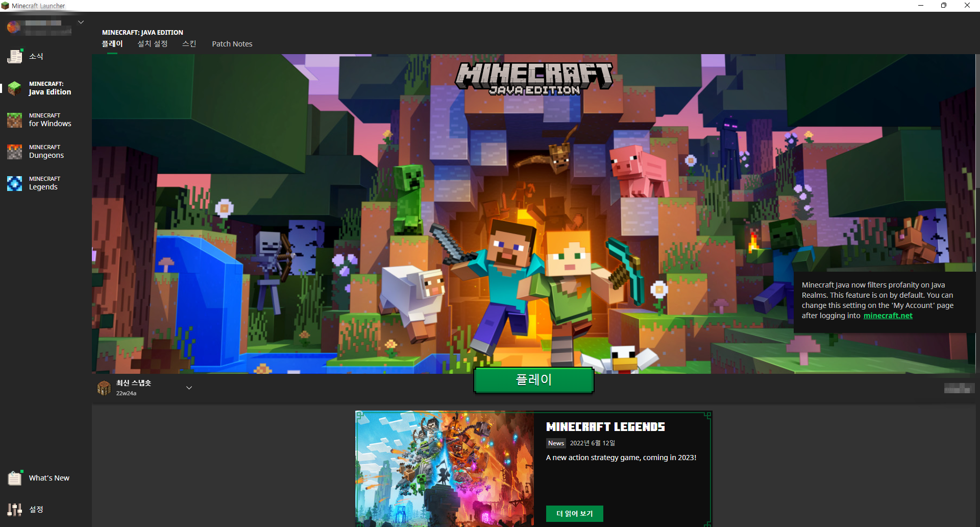980x527 pixels.
Task: Expand the account dropdown chevron
Action: click(81, 22)
